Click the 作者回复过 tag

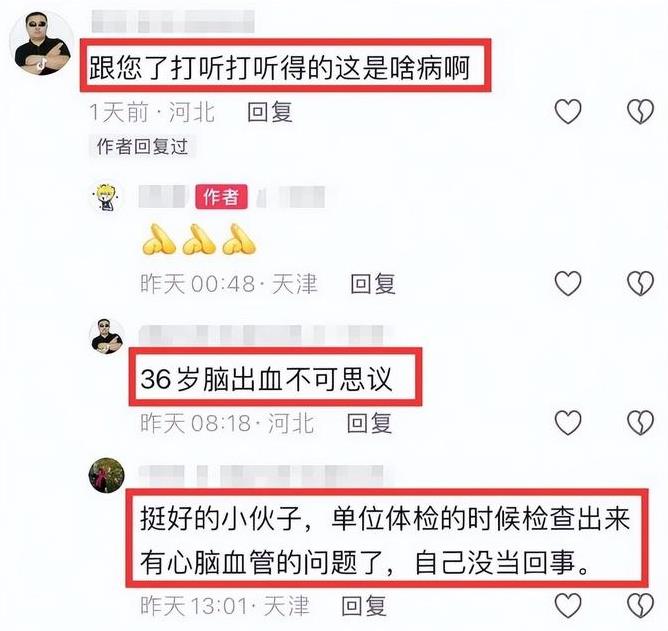pyautogui.click(x=142, y=147)
